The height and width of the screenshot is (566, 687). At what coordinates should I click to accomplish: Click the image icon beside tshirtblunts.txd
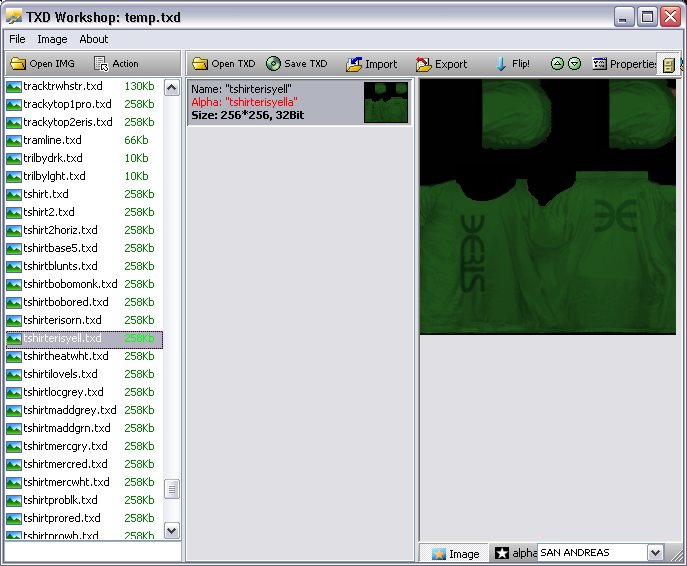point(14,267)
